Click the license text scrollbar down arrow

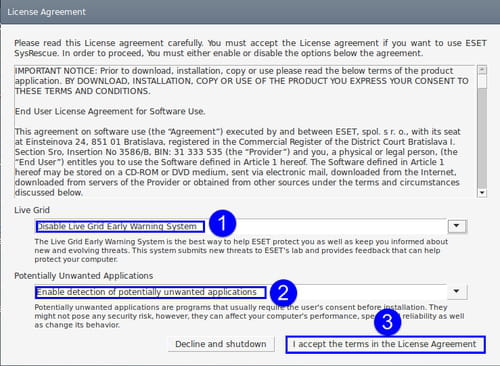click(482, 193)
